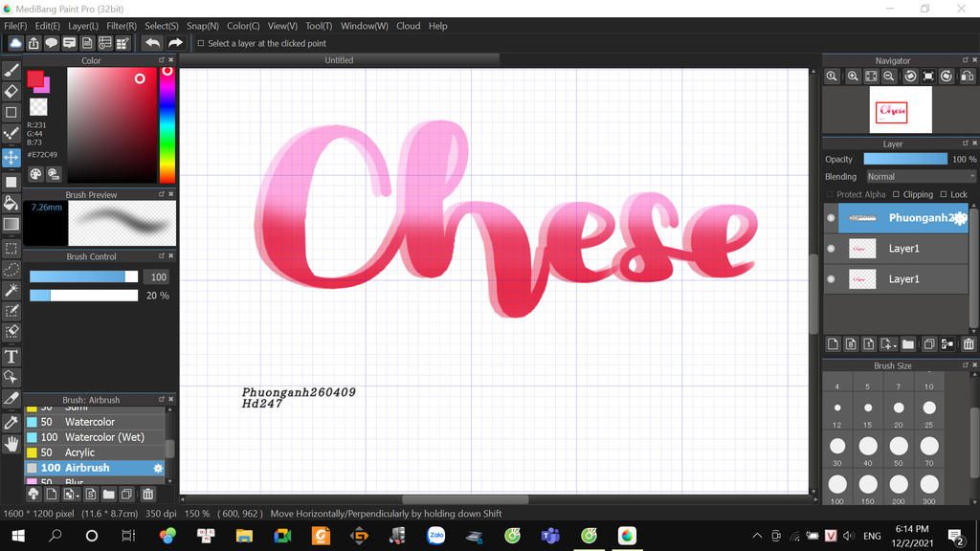Open the Filter menu
This screenshot has height=551, width=980.
click(122, 26)
